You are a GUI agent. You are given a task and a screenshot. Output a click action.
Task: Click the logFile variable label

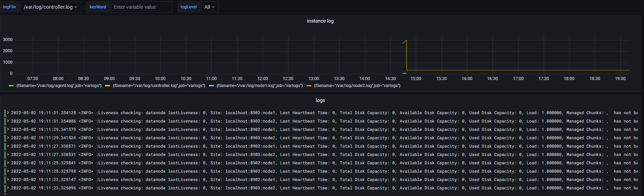(x=9, y=7)
